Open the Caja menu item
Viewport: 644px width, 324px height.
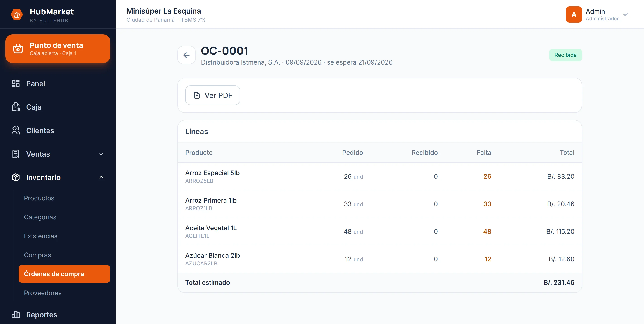(58, 107)
